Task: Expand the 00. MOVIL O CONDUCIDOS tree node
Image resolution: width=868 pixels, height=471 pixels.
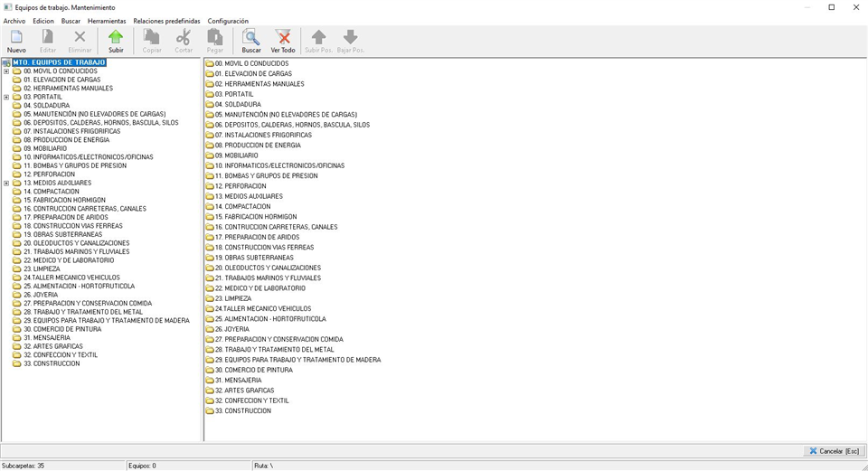Action: pyautogui.click(x=6, y=71)
